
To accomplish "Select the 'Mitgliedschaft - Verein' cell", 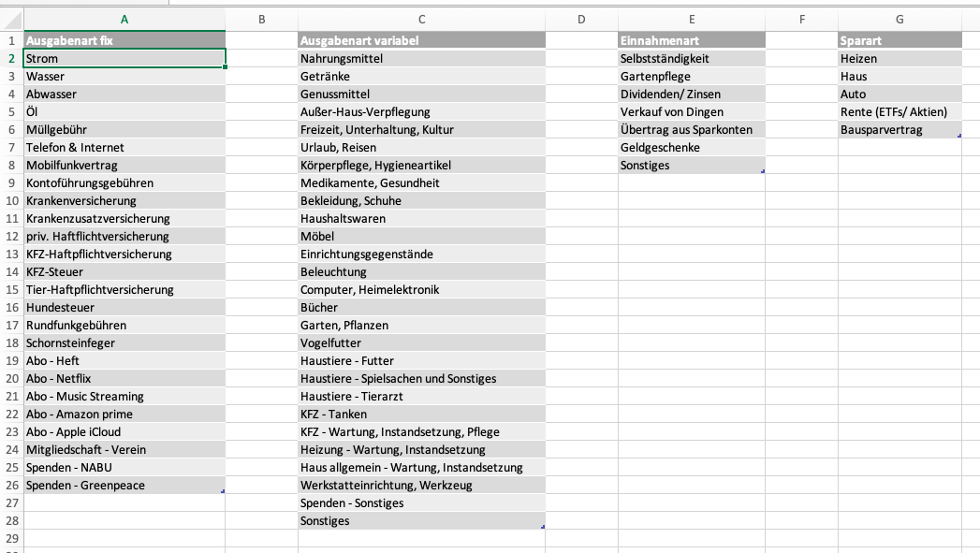I will coord(124,450).
